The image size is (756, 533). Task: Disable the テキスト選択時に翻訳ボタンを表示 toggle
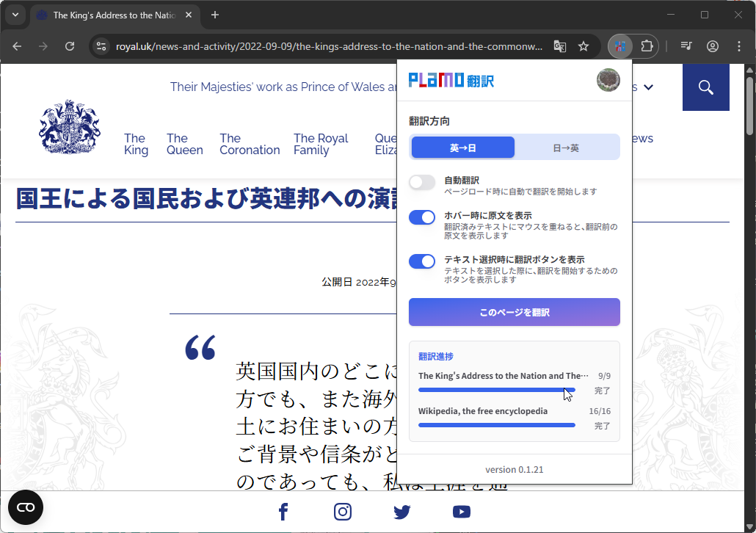pyautogui.click(x=422, y=261)
